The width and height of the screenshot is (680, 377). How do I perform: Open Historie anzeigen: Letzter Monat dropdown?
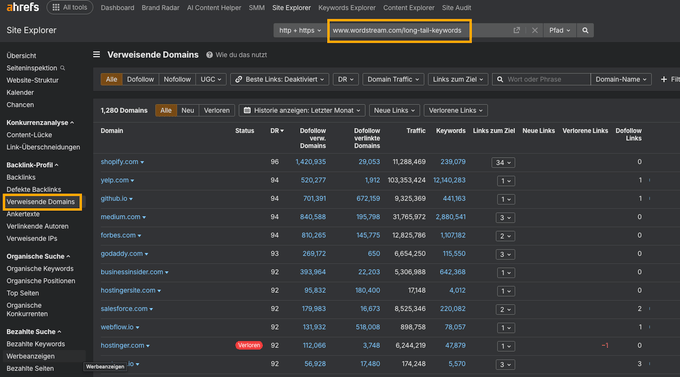[302, 111]
